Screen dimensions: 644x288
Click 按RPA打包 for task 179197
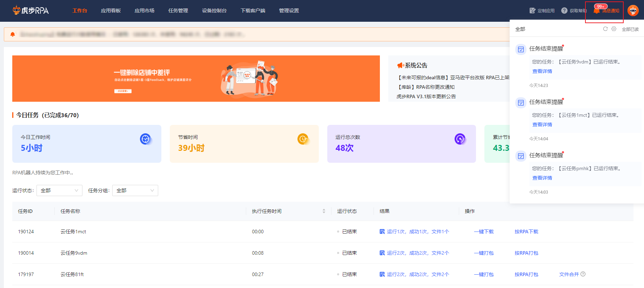(526, 274)
